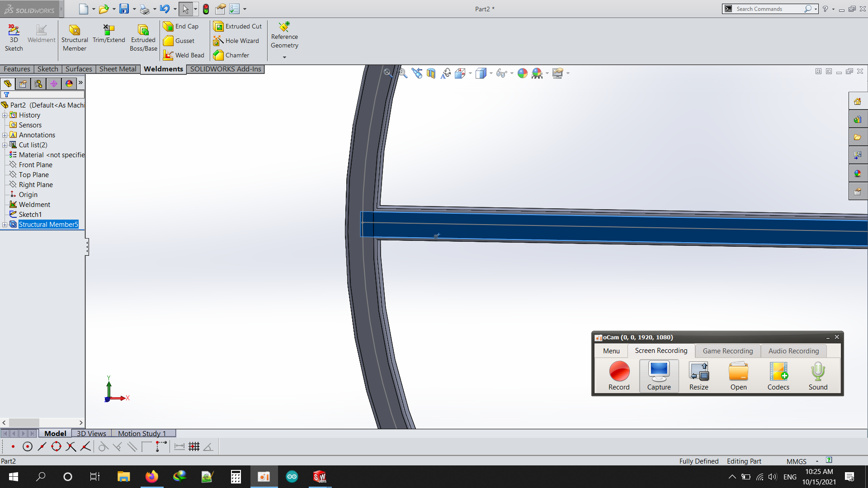This screenshot has width=868, height=488.
Task: Click Codecs in oCam
Action: 778,376
